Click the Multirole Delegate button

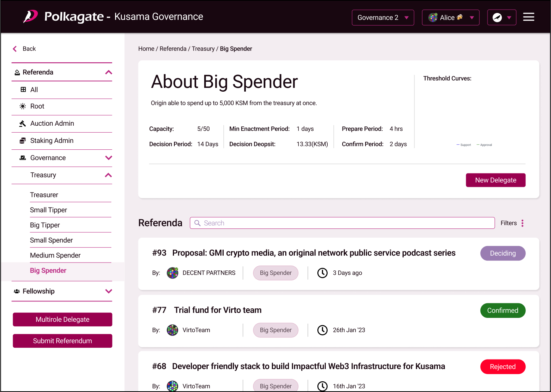(x=62, y=319)
